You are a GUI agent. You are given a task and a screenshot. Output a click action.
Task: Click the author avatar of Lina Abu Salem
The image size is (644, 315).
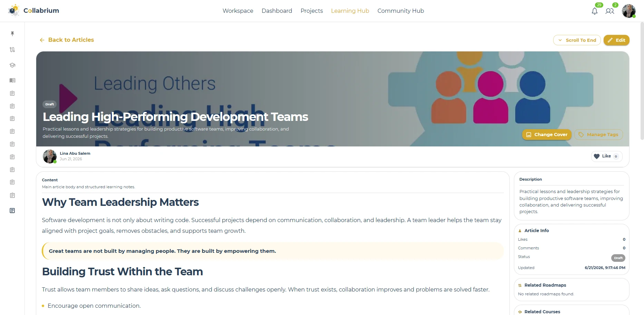pos(50,156)
